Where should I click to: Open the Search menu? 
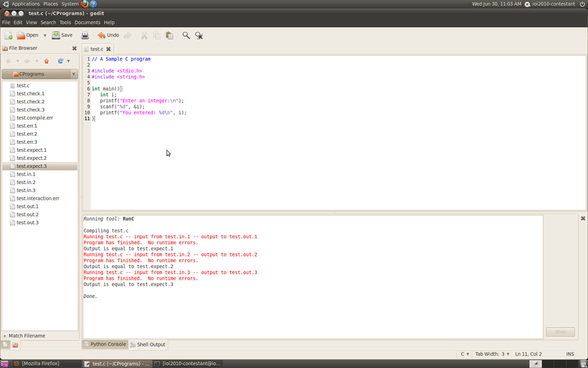[48, 23]
